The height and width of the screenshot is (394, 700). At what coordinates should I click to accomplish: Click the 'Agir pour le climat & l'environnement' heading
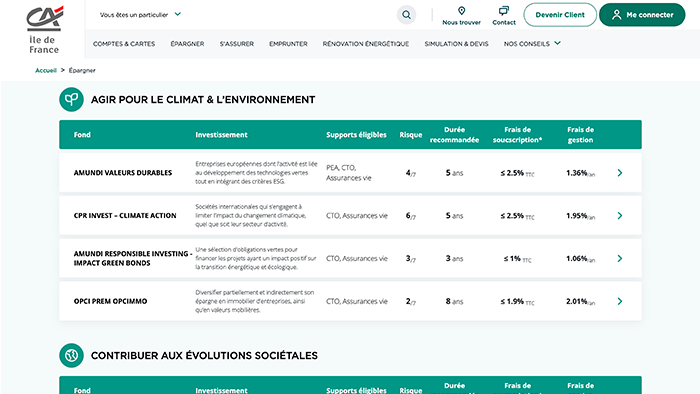pyautogui.click(x=203, y=100)
